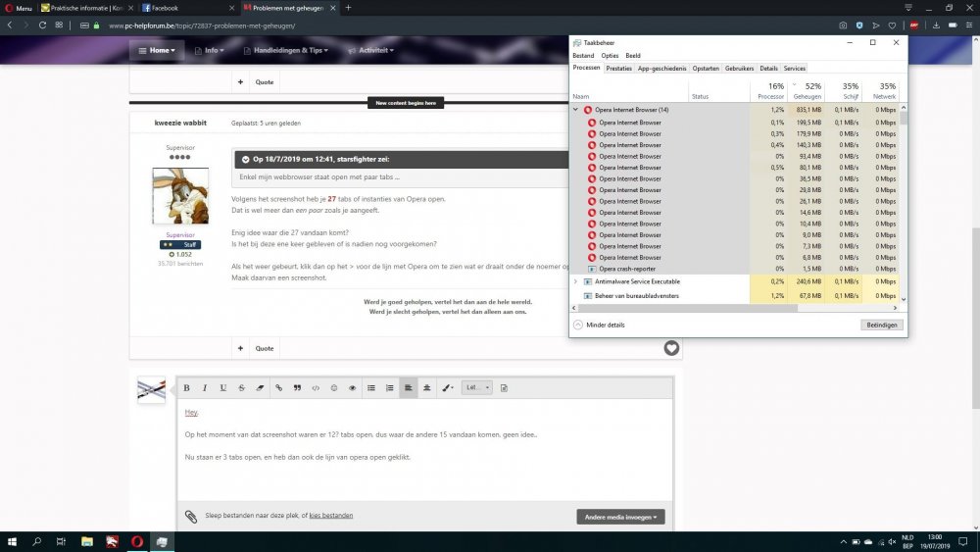Image resolution: width=980 pixels, height=552 pixels.
Task: Collapse the quoted starsfighter citation
Action: point(245,160)
